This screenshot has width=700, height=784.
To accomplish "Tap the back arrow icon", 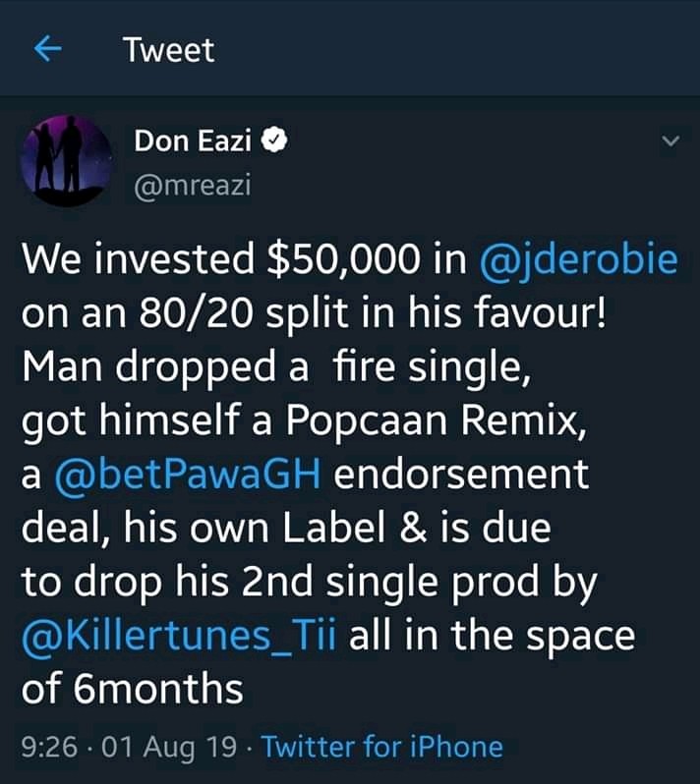I will (x=48, y=50).
